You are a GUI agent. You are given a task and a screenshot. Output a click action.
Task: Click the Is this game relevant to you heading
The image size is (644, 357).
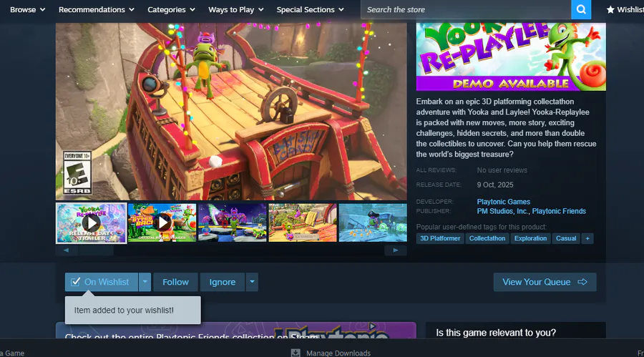coord(496,333)
